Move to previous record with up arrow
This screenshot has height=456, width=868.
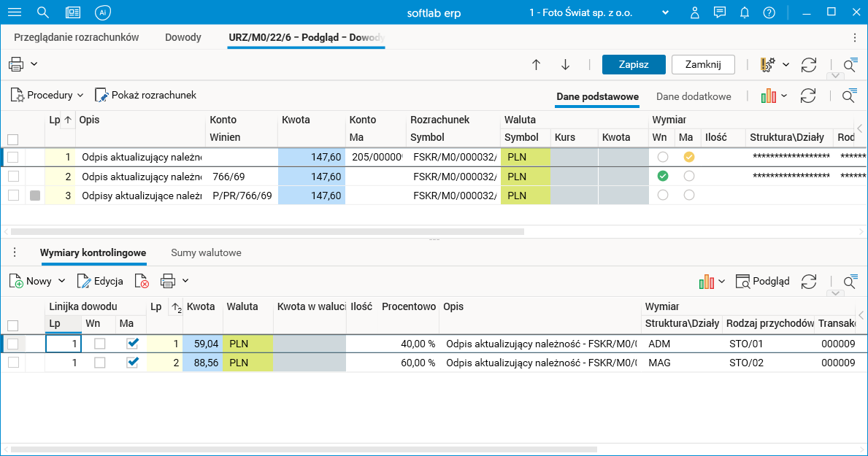point(536,65)
